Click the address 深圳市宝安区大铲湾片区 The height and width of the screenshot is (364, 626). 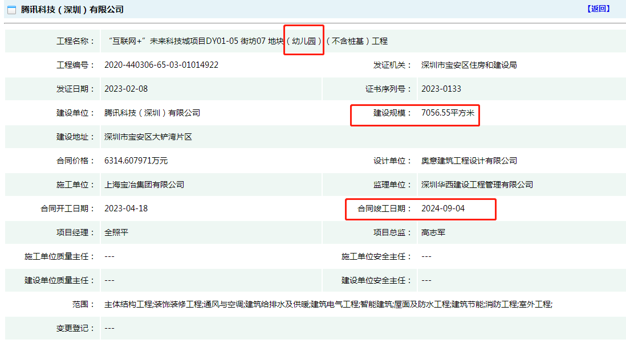click(x=148, y=137)
